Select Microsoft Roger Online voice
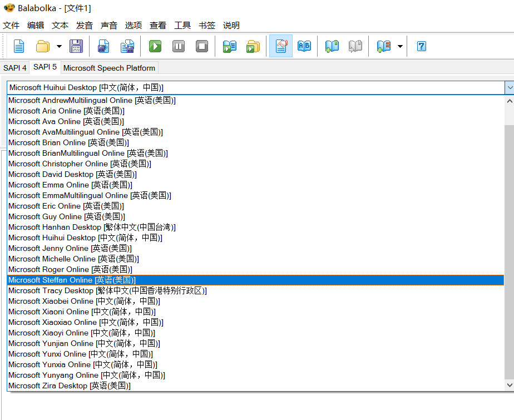514x420 pixels. 256,269
